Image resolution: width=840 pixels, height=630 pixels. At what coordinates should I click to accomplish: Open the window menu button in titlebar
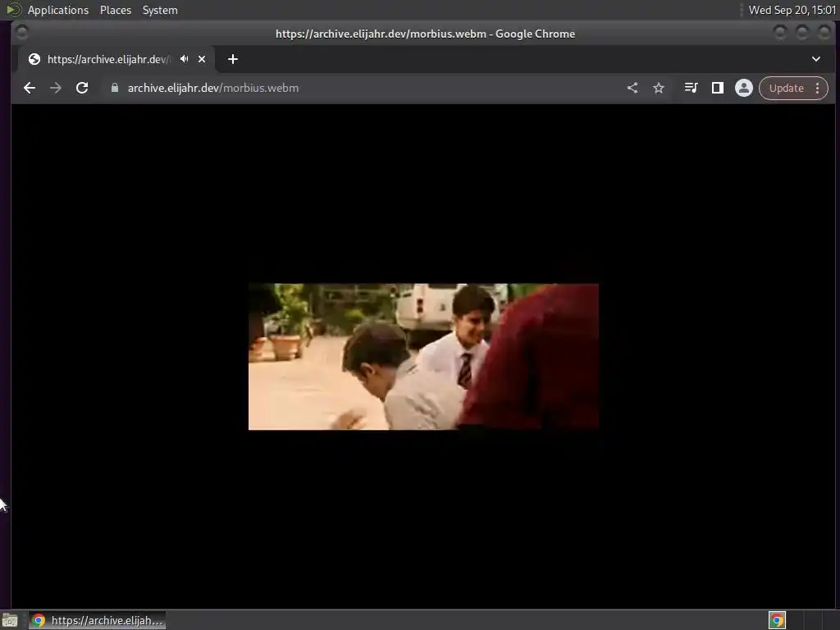tap(21, 33)
